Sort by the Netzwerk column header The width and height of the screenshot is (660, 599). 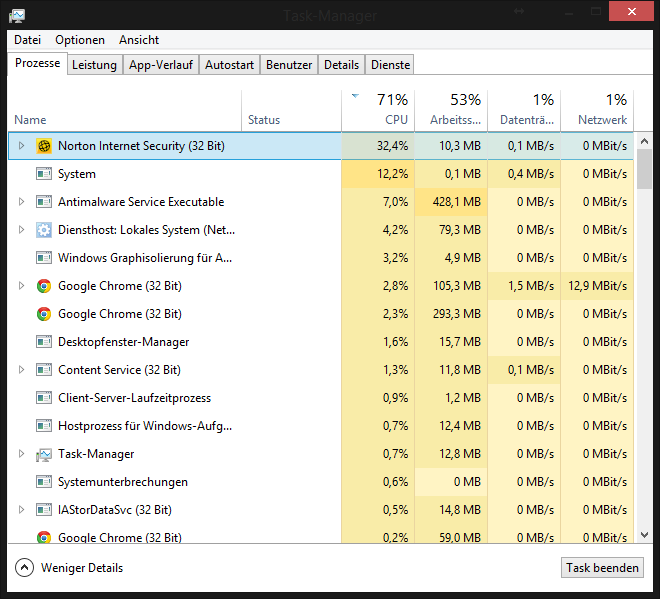[597, 110]
